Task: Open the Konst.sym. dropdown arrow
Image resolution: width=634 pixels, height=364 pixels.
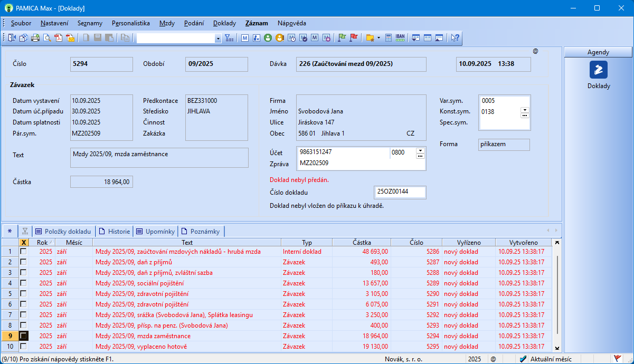Action: (x=524, y=110)
